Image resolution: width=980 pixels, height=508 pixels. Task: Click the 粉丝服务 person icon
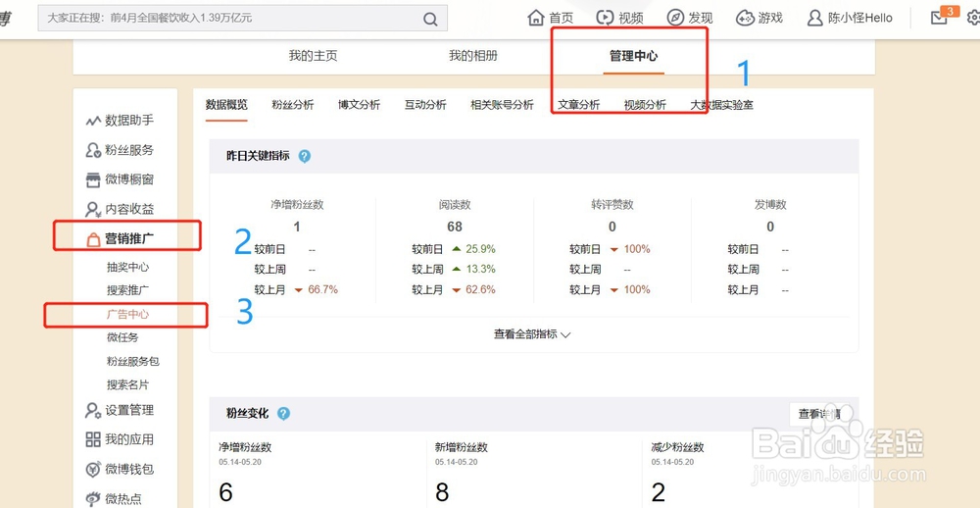click(x=93, y=150)
